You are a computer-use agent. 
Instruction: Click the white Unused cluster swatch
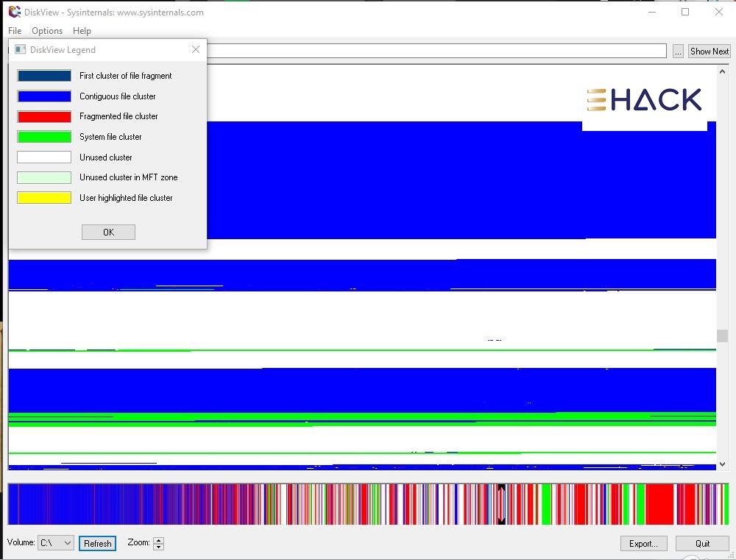pos(44,157)
